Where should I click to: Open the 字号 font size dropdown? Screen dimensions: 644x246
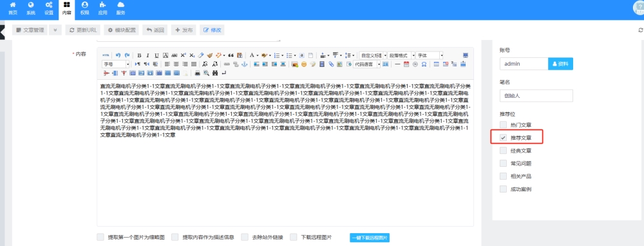pos(116,64)
